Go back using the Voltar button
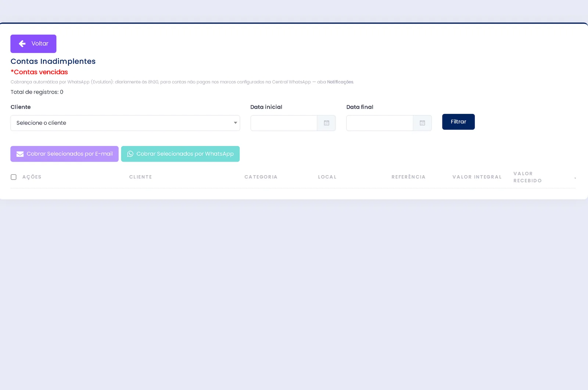The image size is (588, 390). [33, 44]
